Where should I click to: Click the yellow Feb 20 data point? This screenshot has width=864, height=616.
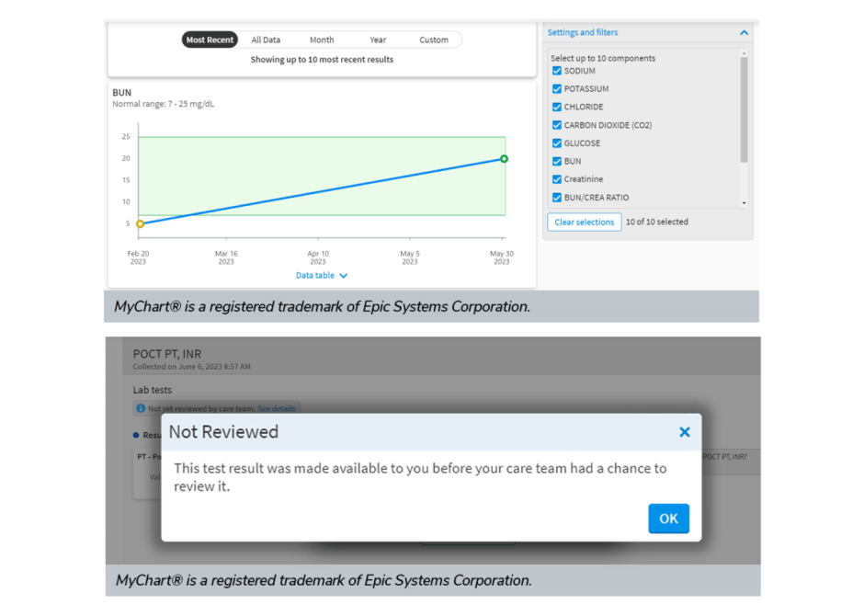140,223
